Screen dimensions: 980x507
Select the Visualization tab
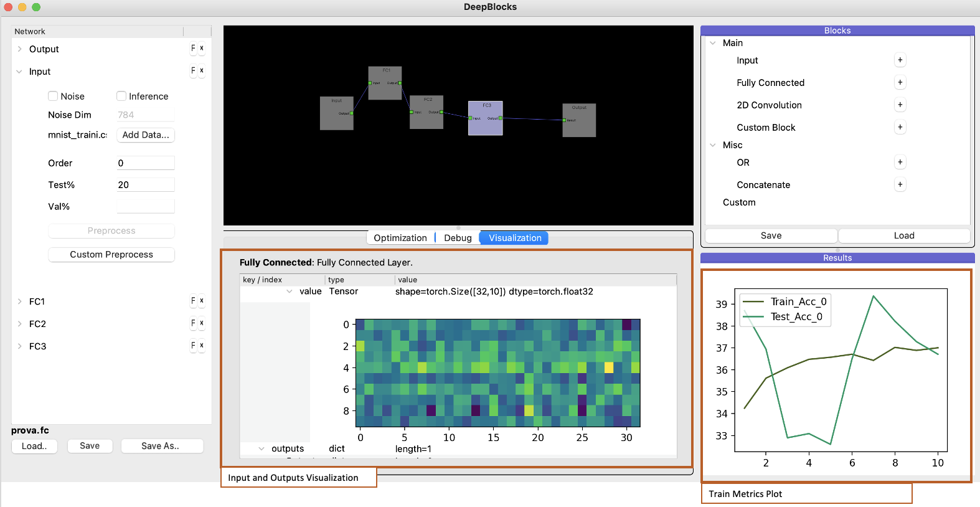tap(514, 238)
